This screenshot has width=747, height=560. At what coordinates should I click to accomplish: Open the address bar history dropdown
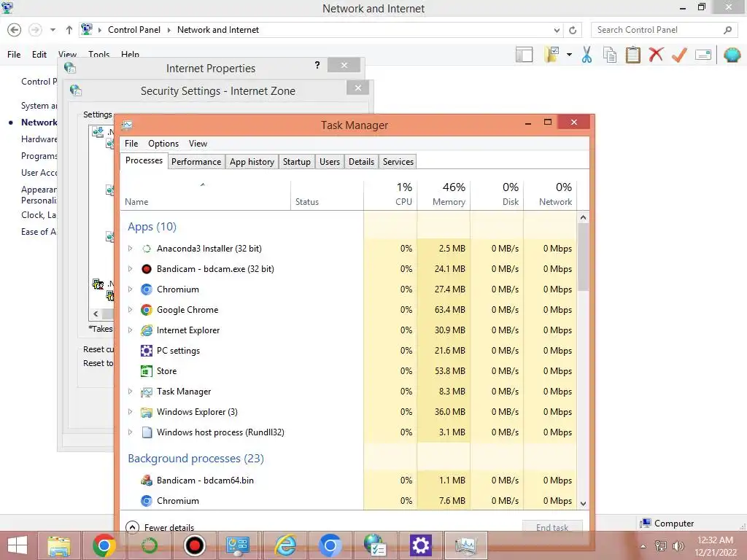pos(557,30)
